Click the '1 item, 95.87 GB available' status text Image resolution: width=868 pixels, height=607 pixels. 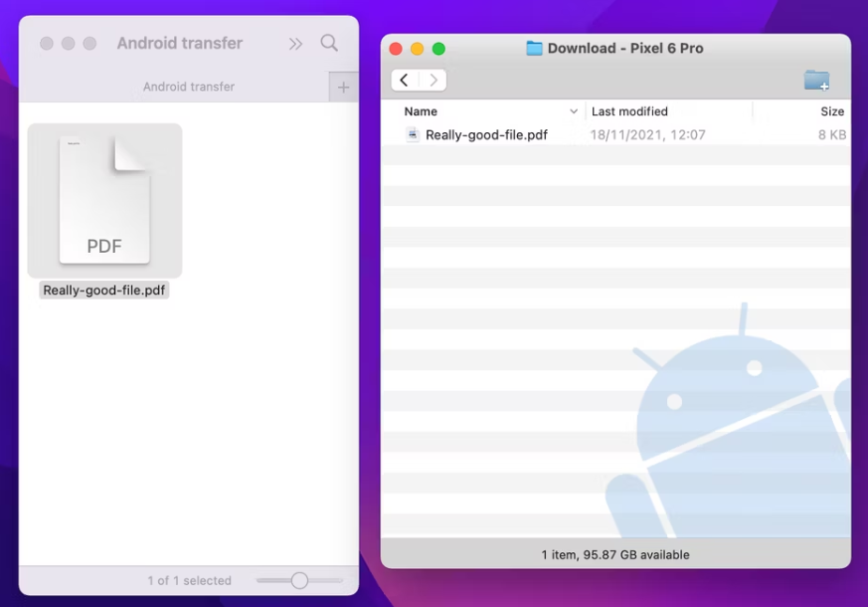(615, 554)
